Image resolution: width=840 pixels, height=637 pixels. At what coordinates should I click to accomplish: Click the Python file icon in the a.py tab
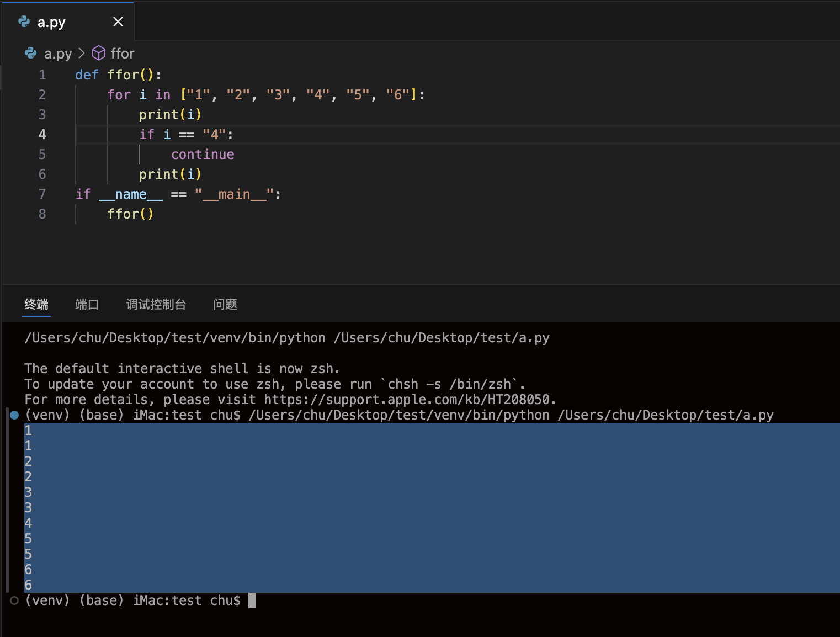pos(24,22)
